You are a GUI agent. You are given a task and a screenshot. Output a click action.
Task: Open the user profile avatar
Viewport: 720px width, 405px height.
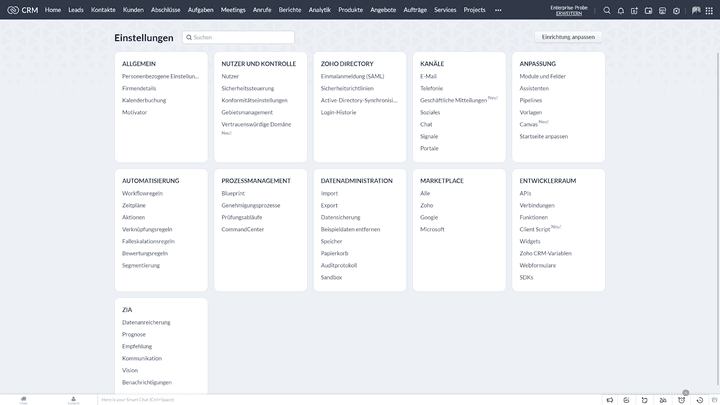coord(695,10)
